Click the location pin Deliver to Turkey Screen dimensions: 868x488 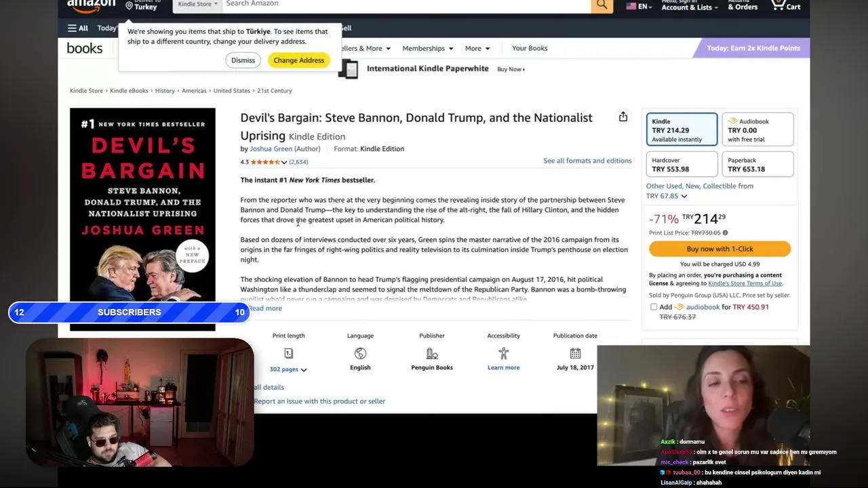pos(141,5)
